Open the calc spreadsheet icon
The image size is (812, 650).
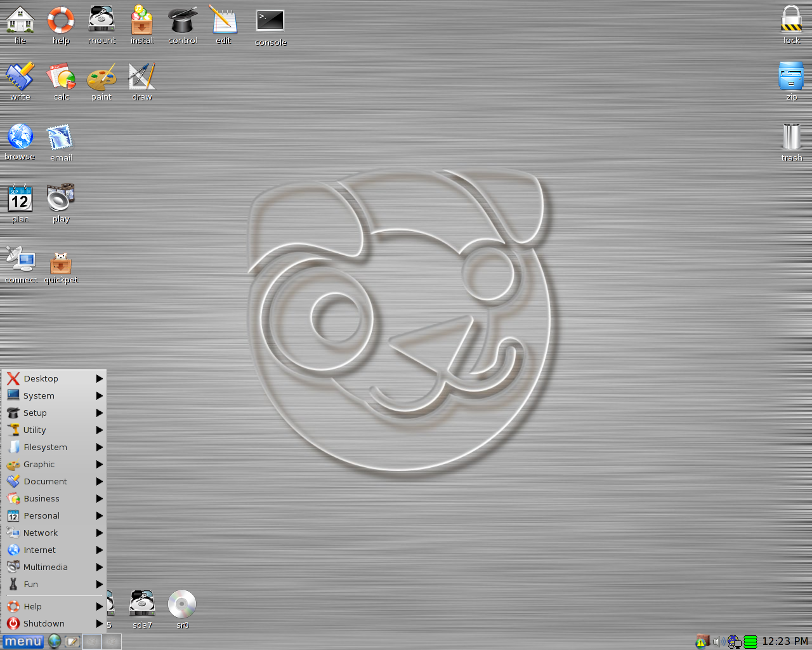tap(61, 77)
